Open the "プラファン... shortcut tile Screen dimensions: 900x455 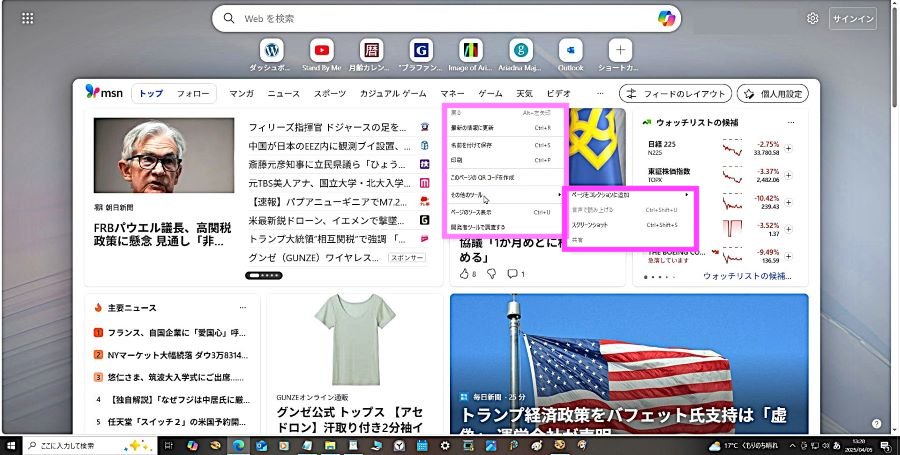pyautogui.click(x=421, y=50)
